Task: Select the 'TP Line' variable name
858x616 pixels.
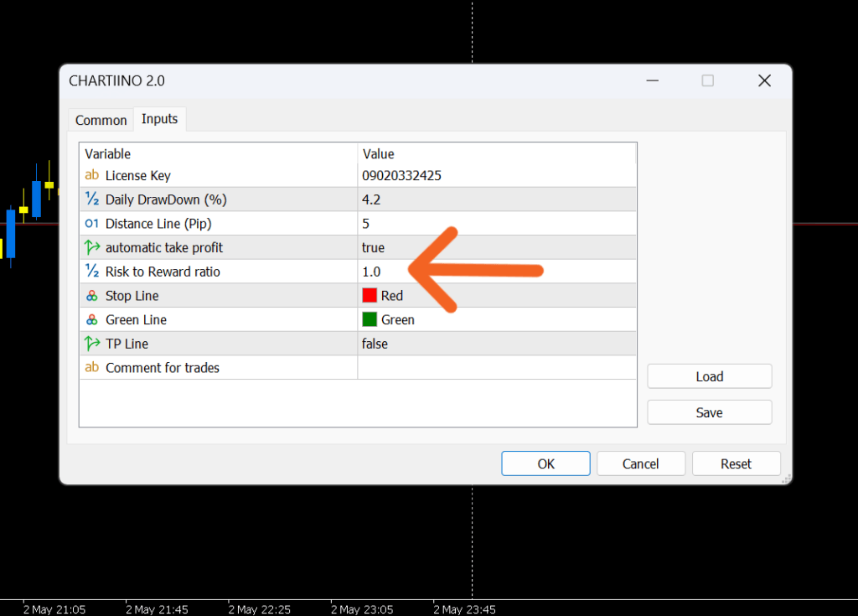Action: tap(127, 344)
